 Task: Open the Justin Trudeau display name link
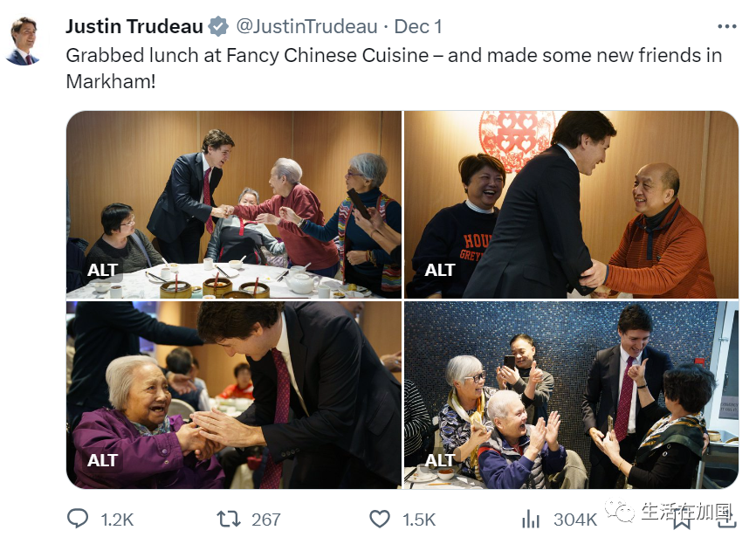134,26
